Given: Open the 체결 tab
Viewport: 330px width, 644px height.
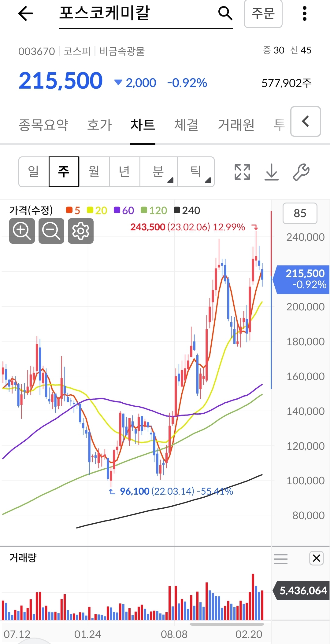Looking at the screenshot, I should pos(186,125).
